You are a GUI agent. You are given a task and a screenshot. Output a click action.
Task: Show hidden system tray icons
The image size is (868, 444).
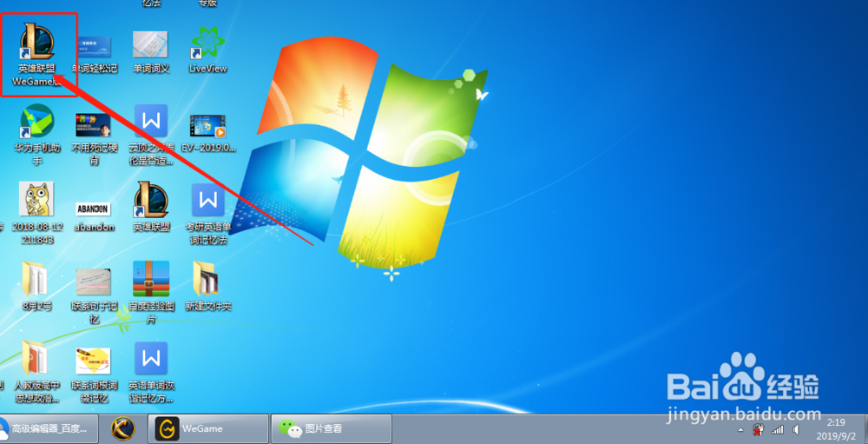click(740, 430)
